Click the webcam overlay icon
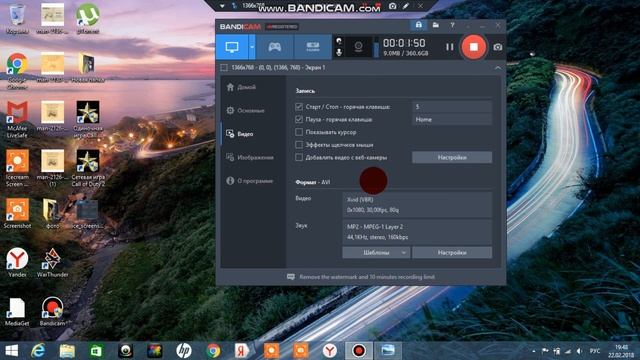Image resolution: width=640 pixels, height=360 pixels. tap(358, 47)
